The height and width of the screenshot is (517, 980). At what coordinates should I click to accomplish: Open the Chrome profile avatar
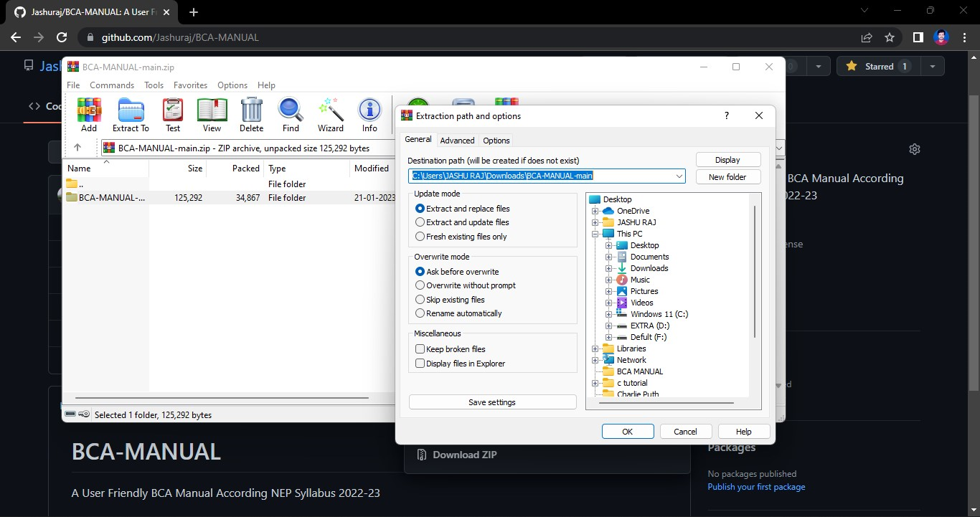941,37
